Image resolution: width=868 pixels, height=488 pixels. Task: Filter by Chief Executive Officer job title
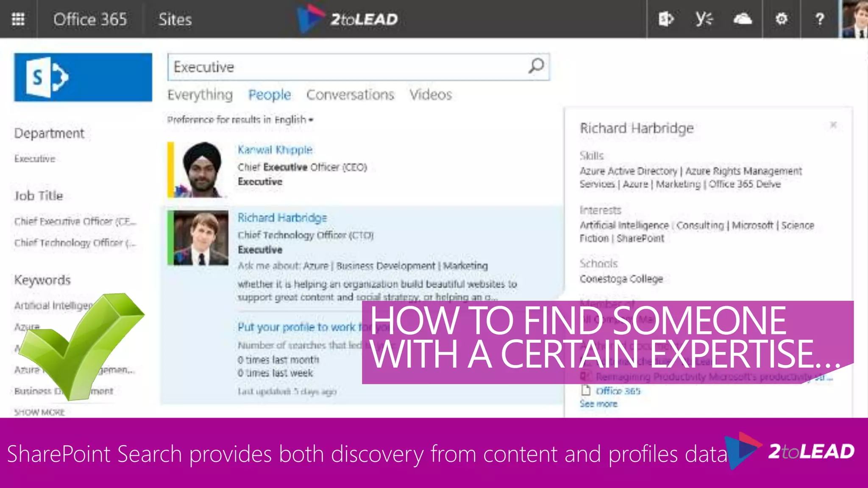[75, 222]
